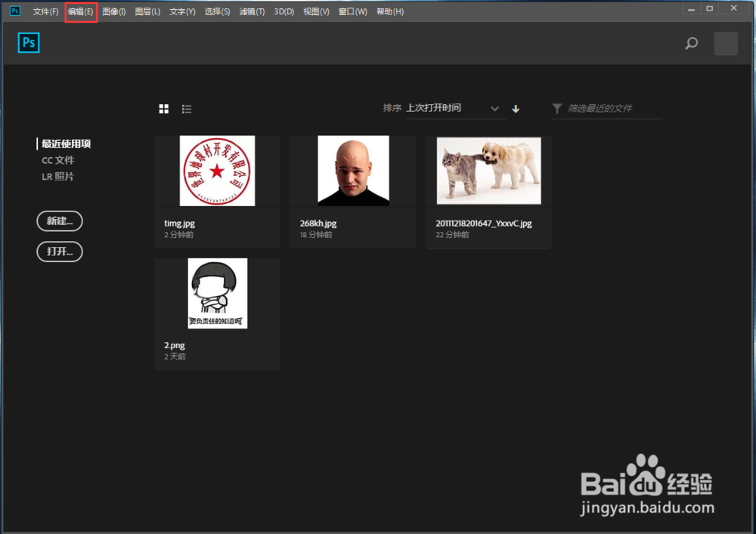Open the 图像(I) menu
This screenshot has height=534, width=756.
tap(114, 11)
